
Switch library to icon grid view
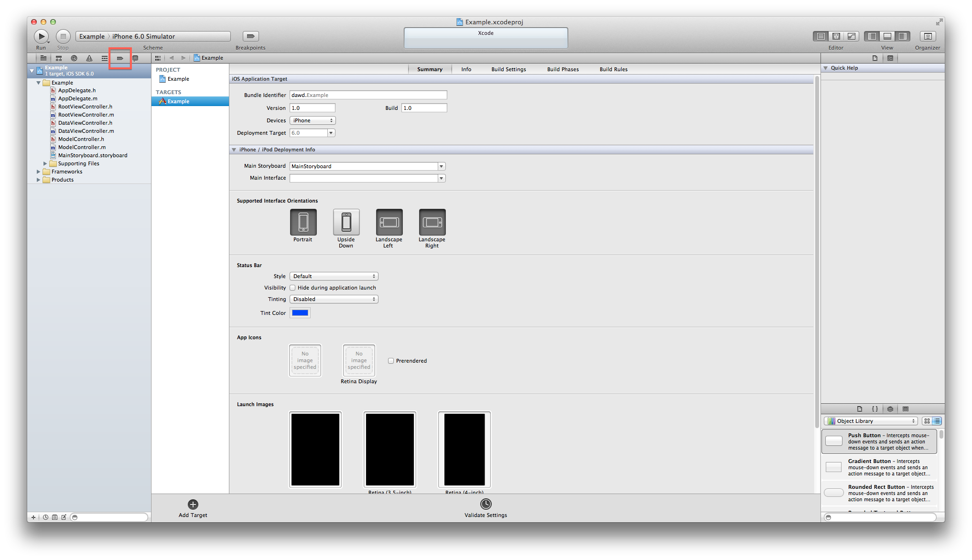[x=927, y=421]
